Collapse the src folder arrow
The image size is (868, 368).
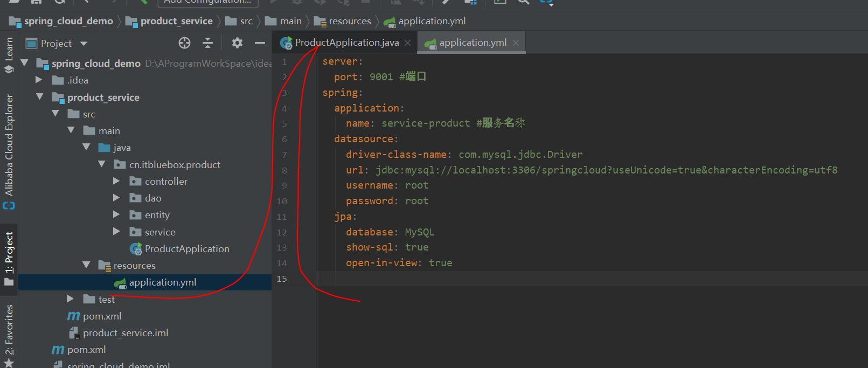coord(55,114)
